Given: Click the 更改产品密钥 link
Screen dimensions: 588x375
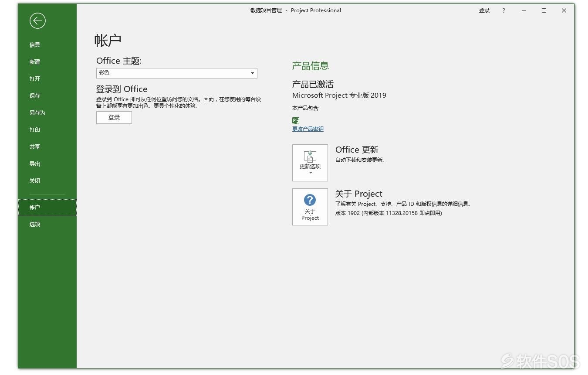Looking at the screenshot, I should click(x=308, y=129).
